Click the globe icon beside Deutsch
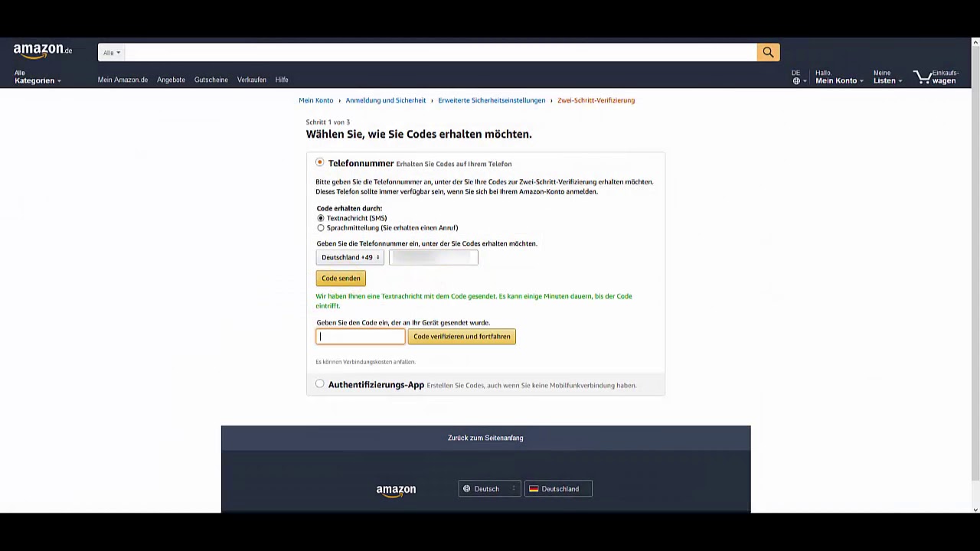The image size is (980, 551). [x=466, y=489]
